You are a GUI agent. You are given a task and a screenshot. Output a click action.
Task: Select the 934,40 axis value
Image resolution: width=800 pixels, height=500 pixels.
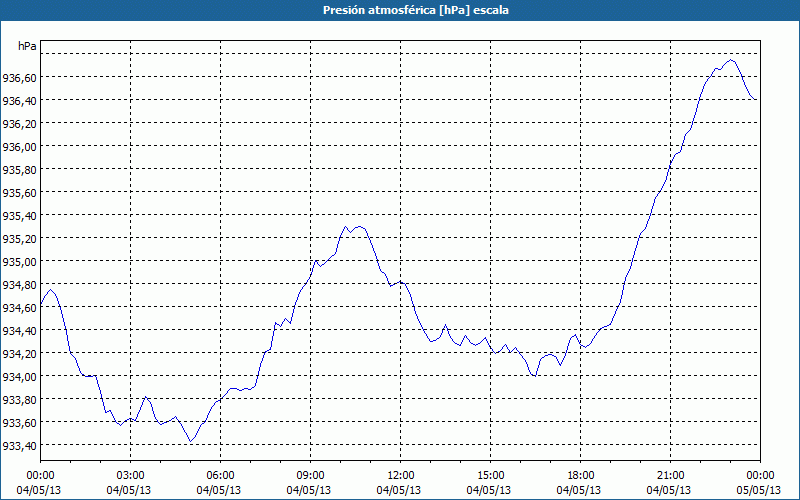[x=19, y=331]
